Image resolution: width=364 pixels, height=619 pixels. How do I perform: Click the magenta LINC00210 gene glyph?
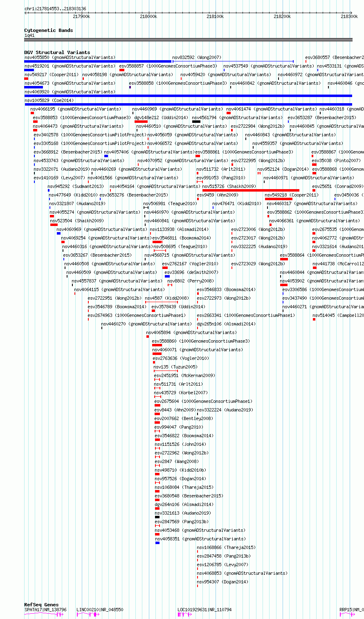pyautogui.click(x=88, y=614)
